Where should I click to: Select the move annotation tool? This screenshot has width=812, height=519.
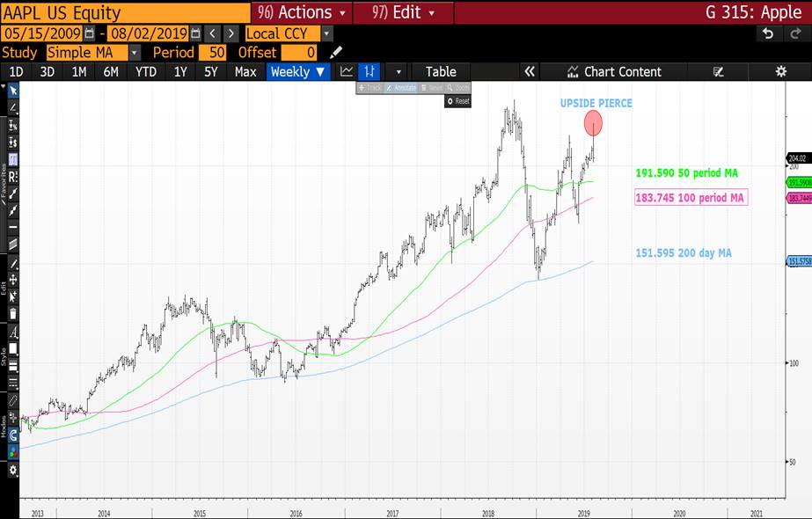[x=13, y=280]
